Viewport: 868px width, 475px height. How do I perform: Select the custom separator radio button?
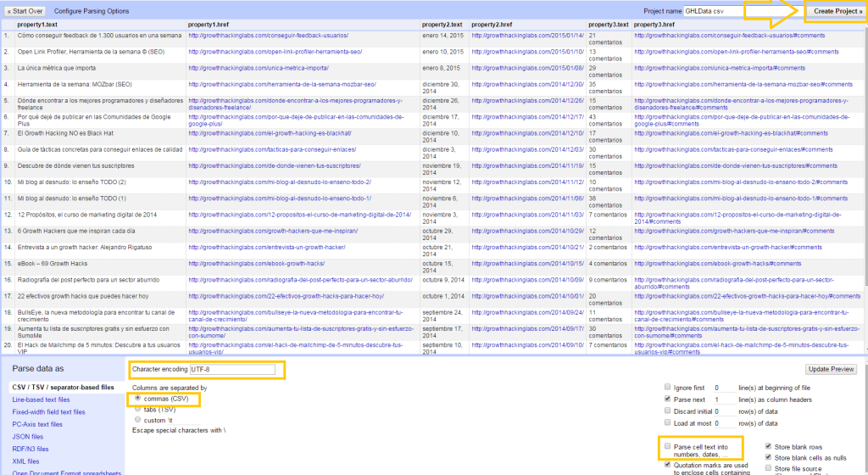click(x=138, y=420)
